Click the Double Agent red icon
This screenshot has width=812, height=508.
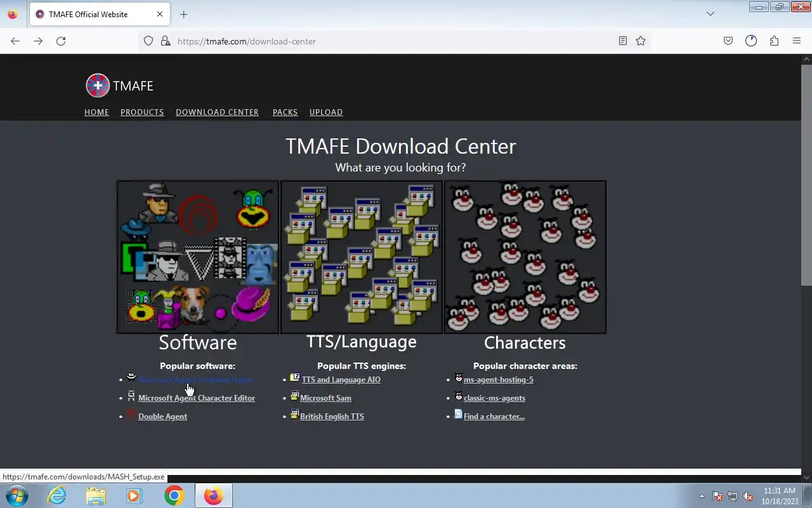[131, 415]
